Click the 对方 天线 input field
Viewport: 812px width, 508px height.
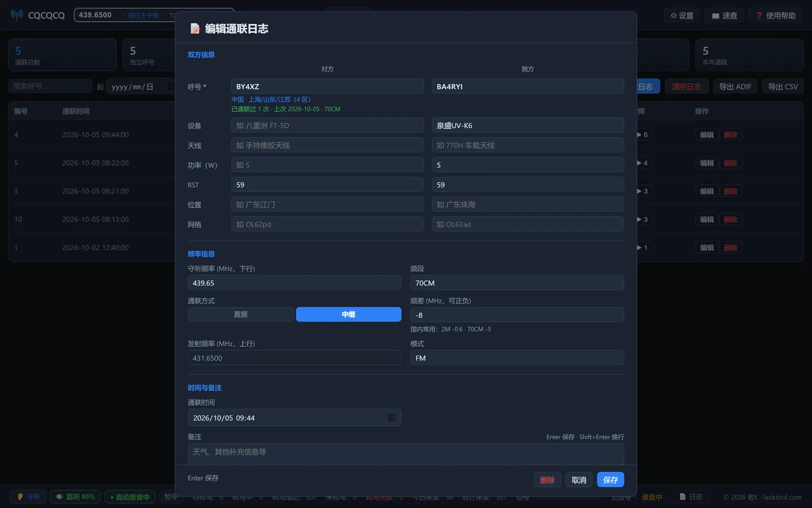pyautogui.click(x=327, y=145)
